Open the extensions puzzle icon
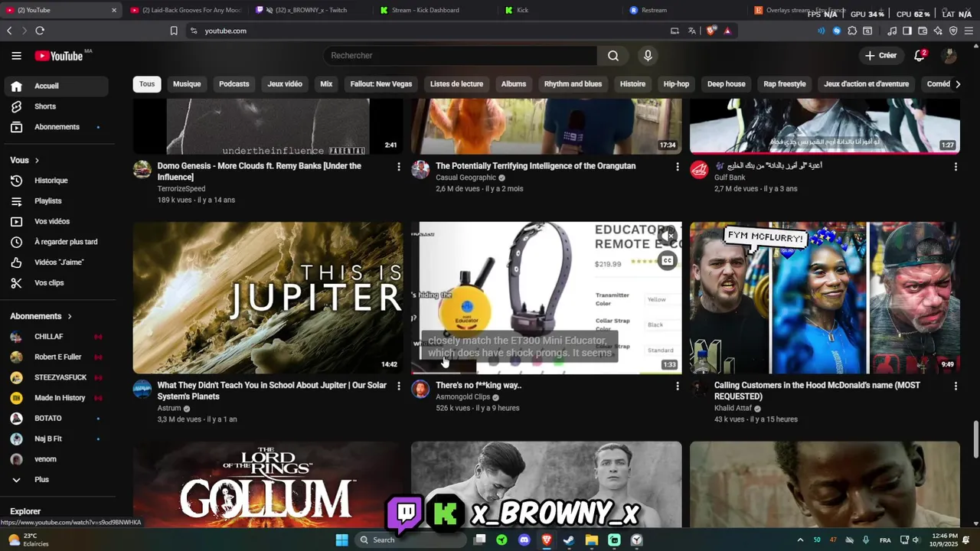 click(x=852, y=31)
